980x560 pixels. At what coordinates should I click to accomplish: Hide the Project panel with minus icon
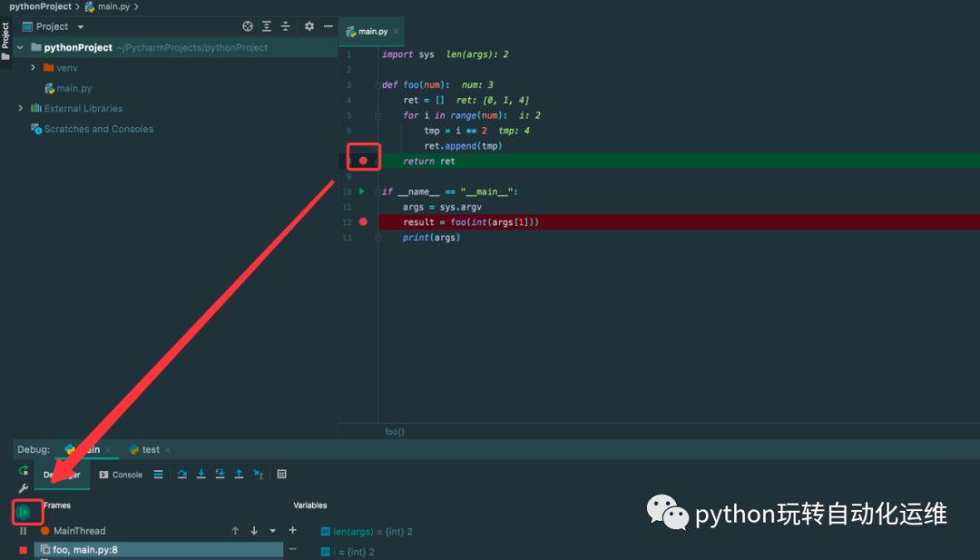point(328,26)
